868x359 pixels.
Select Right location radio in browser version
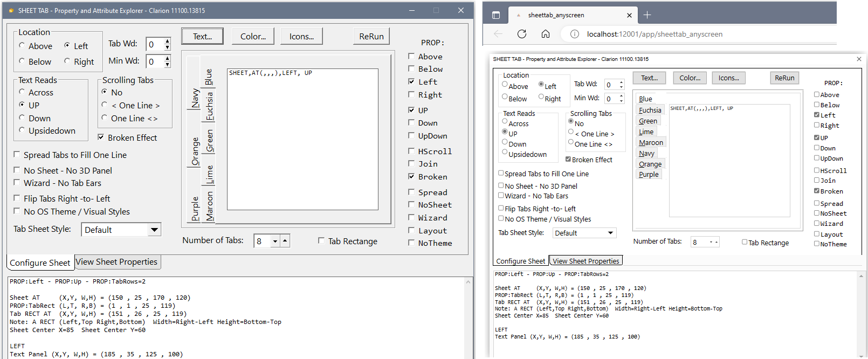coord(541,98)
